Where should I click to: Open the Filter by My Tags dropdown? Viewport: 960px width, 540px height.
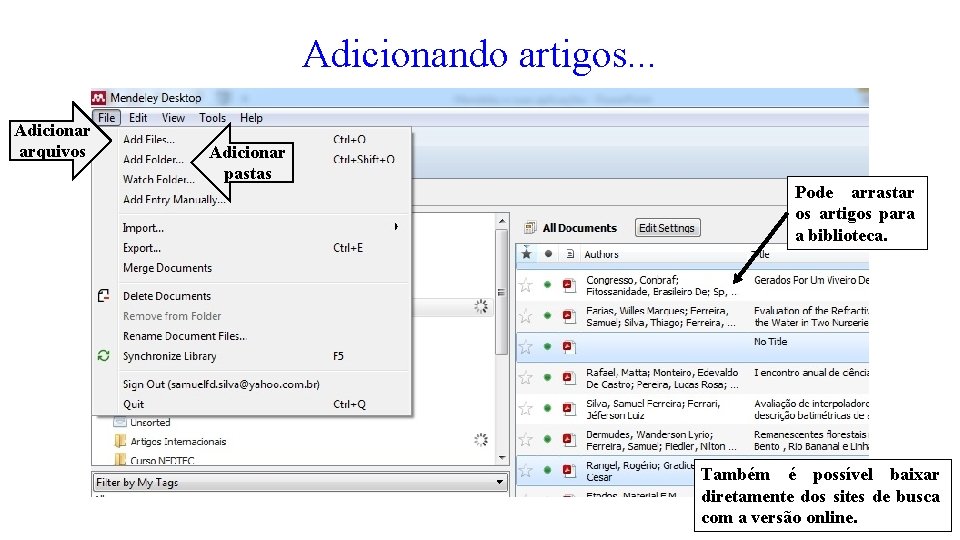(x=300, y=482)
